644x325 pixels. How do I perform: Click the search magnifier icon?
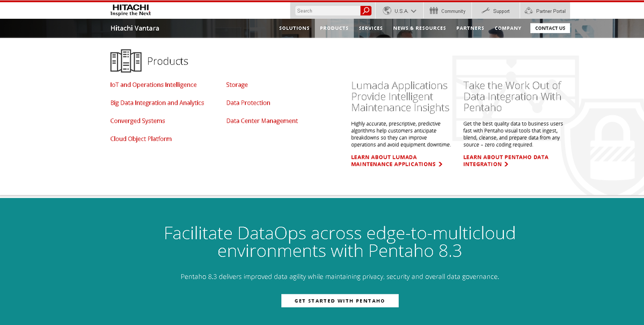367,10
